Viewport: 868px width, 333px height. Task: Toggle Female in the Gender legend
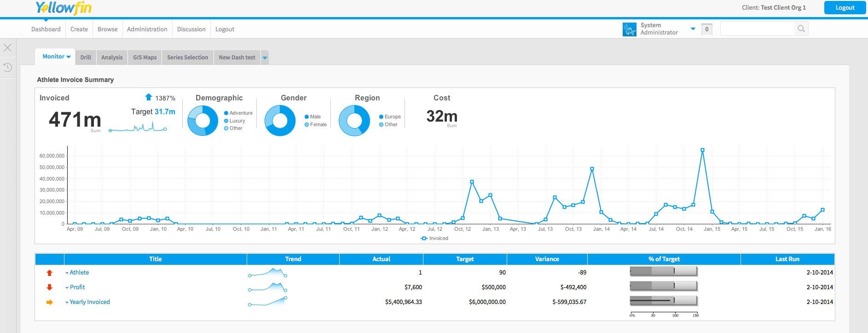point(315,124)
